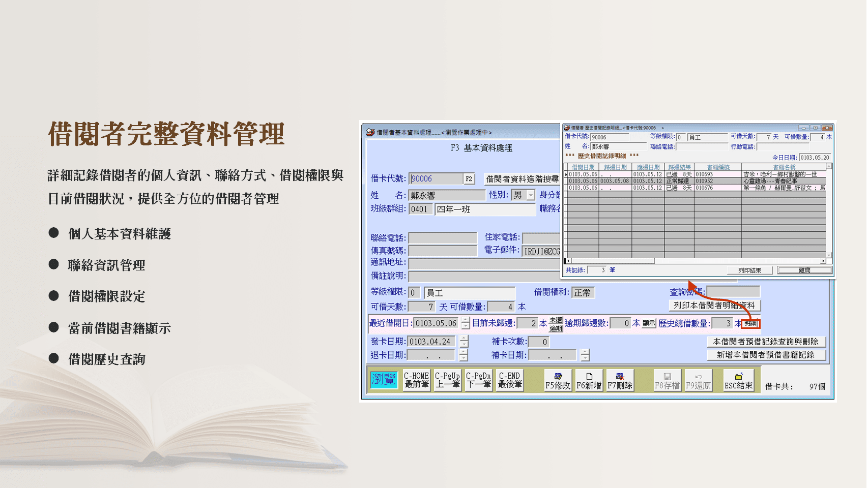The width and height of the screenshot is (868, 488).
Task: Click the stepper next to 退卡日期
Action: pyautogui.click(x=464, y=354)
